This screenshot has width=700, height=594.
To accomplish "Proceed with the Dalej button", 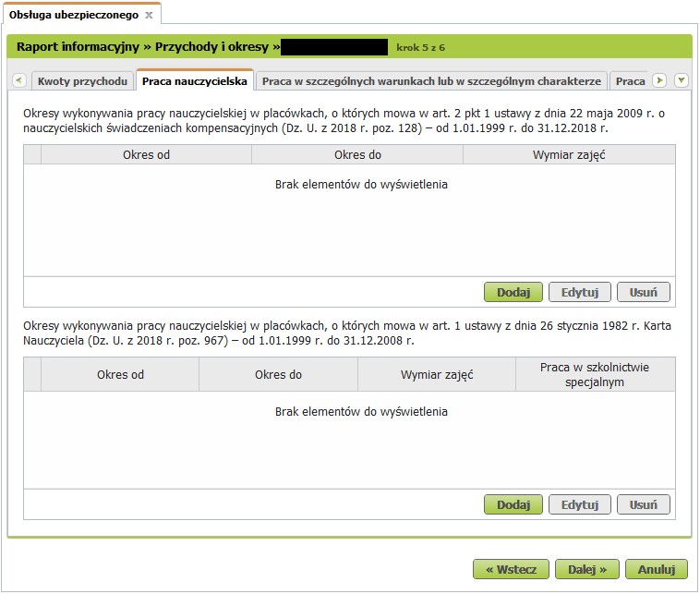I will click(587, 569).
